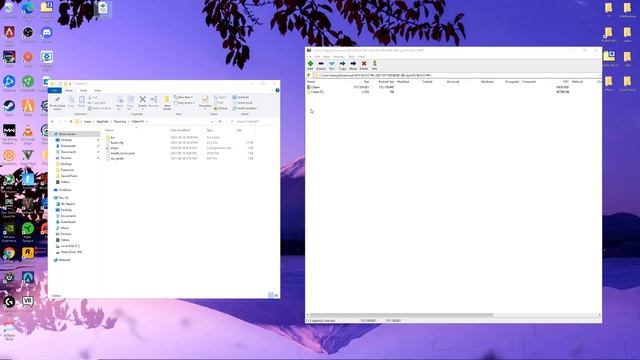Open New item dropdown in Explorer ribbon
The height and width of the screenshot is (360, 640).
[x=184, y=97]
